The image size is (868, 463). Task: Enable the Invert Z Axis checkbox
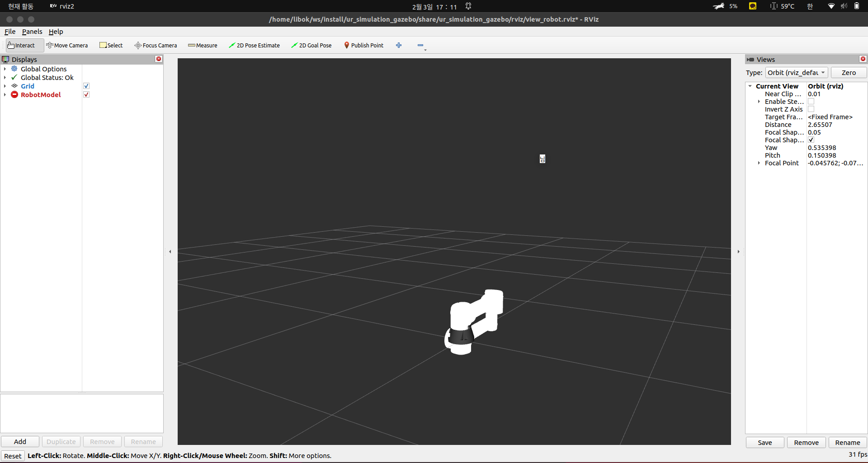click(811, 109)
